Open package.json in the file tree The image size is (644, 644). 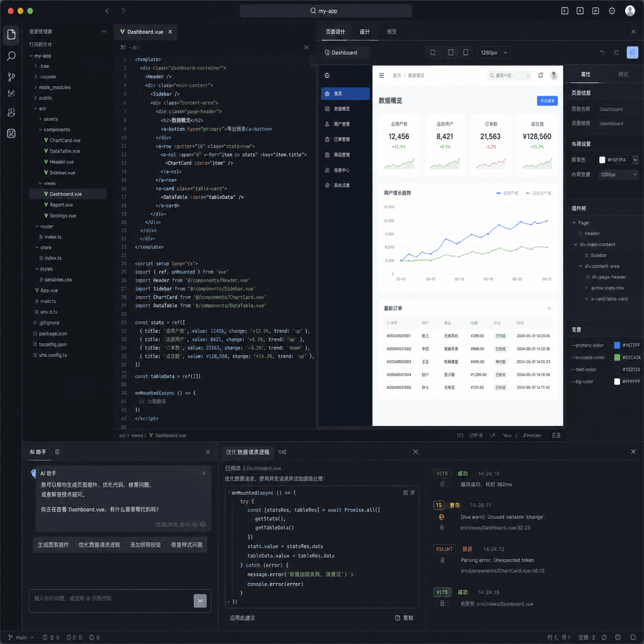(x=53, y=333)
